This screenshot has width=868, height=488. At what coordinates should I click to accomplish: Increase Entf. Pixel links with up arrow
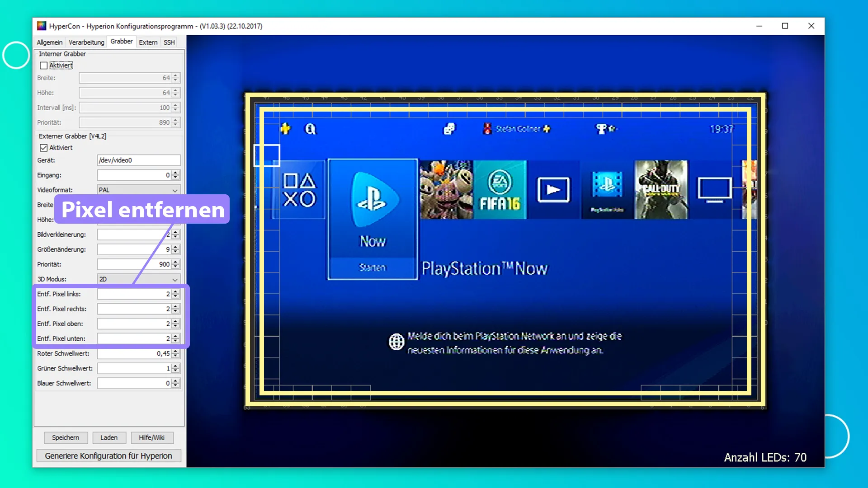coord(176,291)
